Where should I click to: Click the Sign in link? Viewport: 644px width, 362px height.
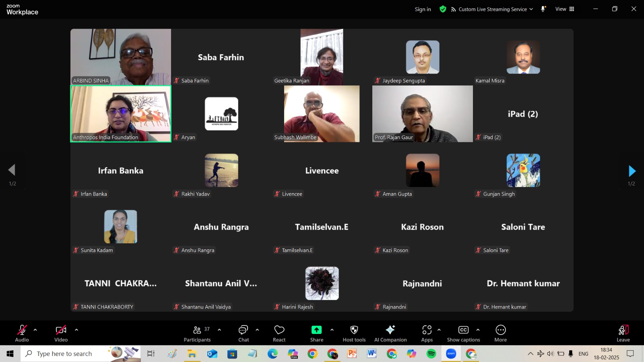pyautogui.click(x=423, y=9)
